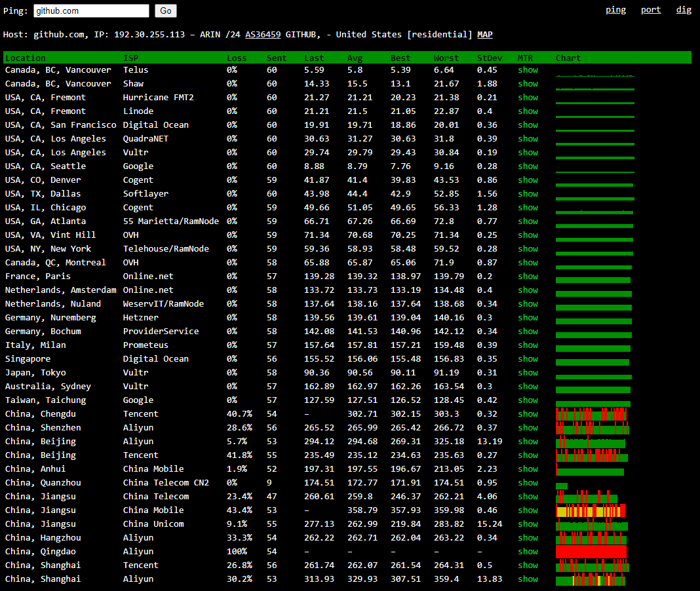Show MTR for the Italy, Milan row
The width and height of the screenshot is (700, 591).
click(x=528, y=345)
